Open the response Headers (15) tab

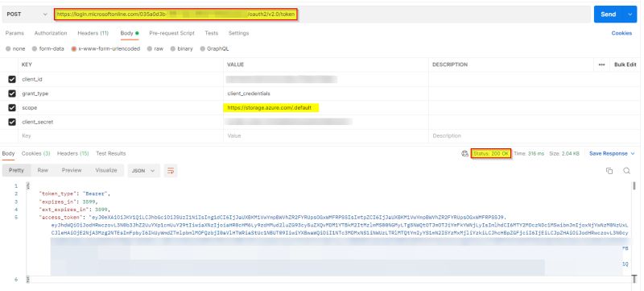pos(72,154)
